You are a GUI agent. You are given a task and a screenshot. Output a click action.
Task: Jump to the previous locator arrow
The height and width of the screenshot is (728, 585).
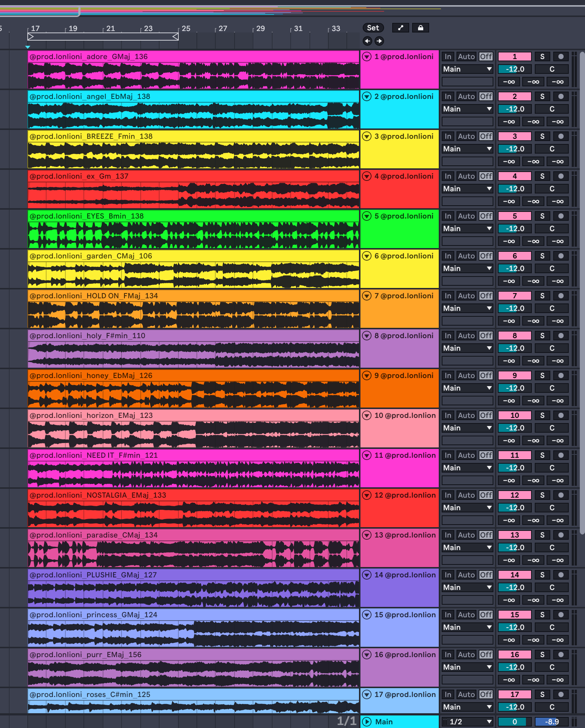click(367, 41)
